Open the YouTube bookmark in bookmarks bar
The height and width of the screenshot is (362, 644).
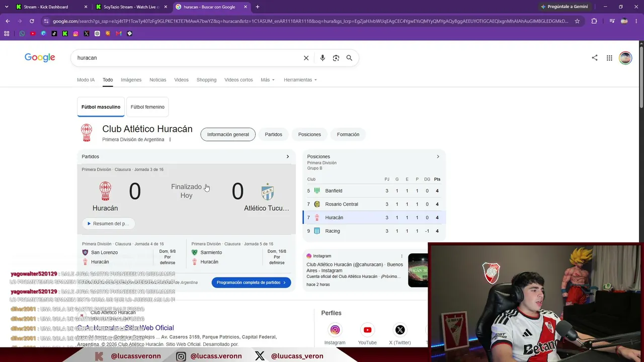pos(33,34)
